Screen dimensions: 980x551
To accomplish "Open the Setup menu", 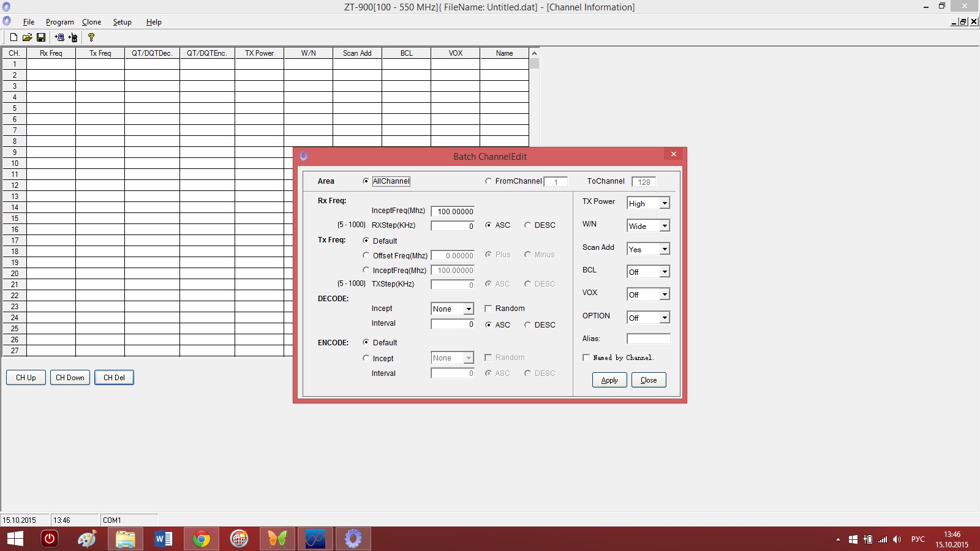I will [x=123, y=21].
